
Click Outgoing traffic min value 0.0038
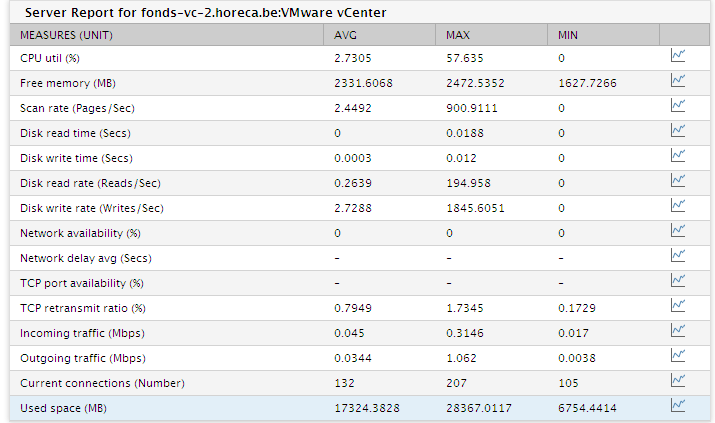[577, 358]
